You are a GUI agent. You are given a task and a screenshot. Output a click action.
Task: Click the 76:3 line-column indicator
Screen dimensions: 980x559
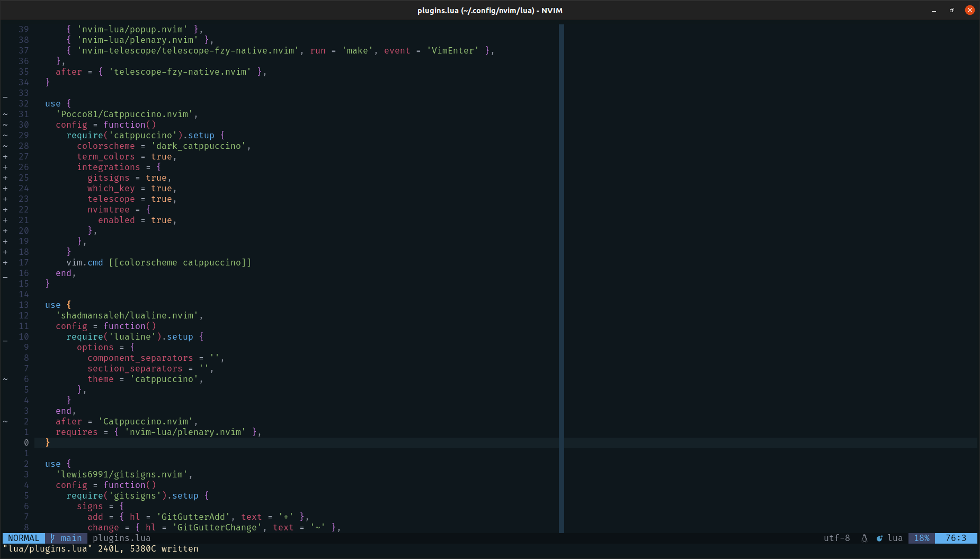(956, 538)
